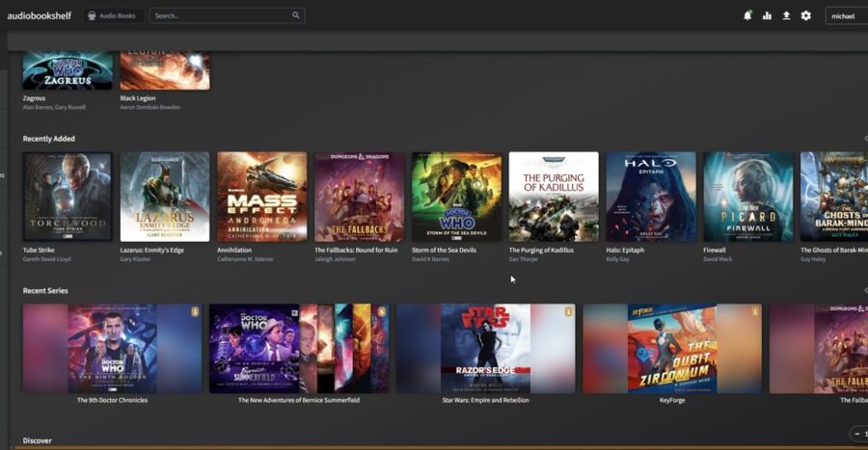Click the Firewall title text
This screenshot has height=450, width=868.
pos(715,250)
